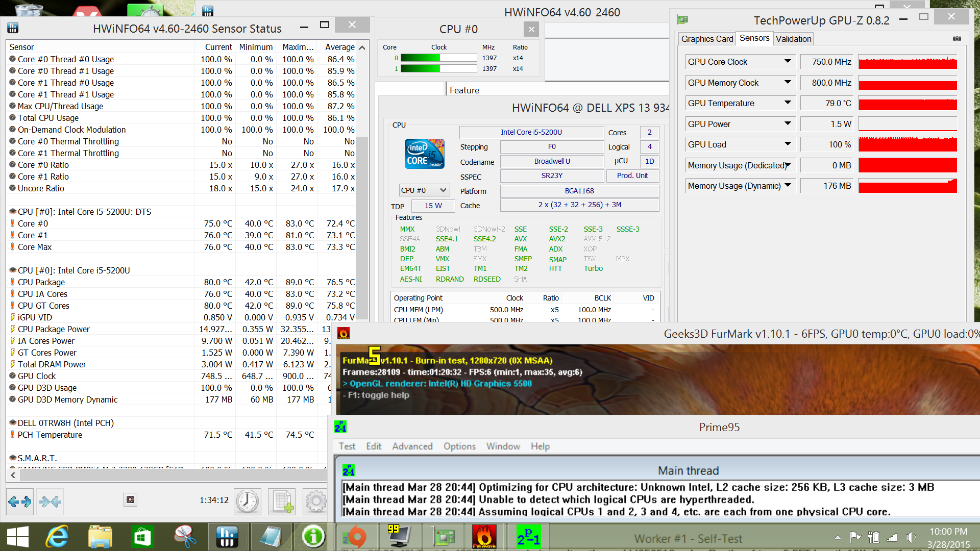Open FurMark from the taskbar
The image size is (980, 551).
tap(483, 537)
